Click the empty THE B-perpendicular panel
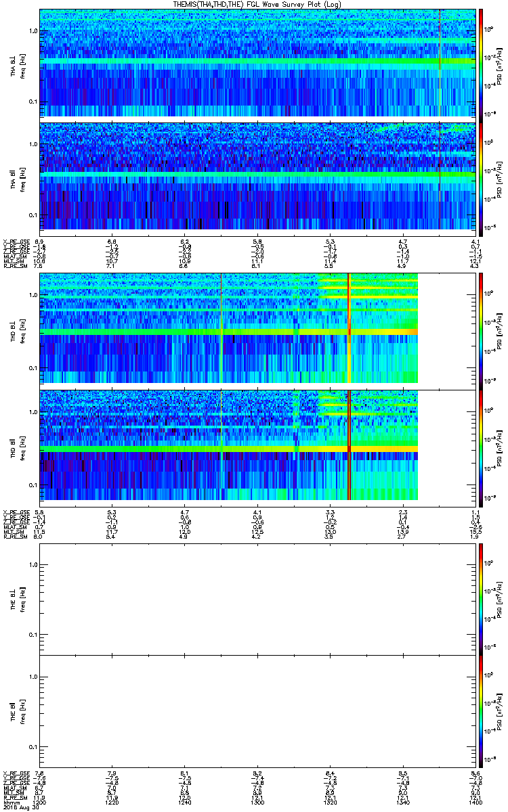The width and height of the screenshot is (508, 812). click(x=257, y=599)
